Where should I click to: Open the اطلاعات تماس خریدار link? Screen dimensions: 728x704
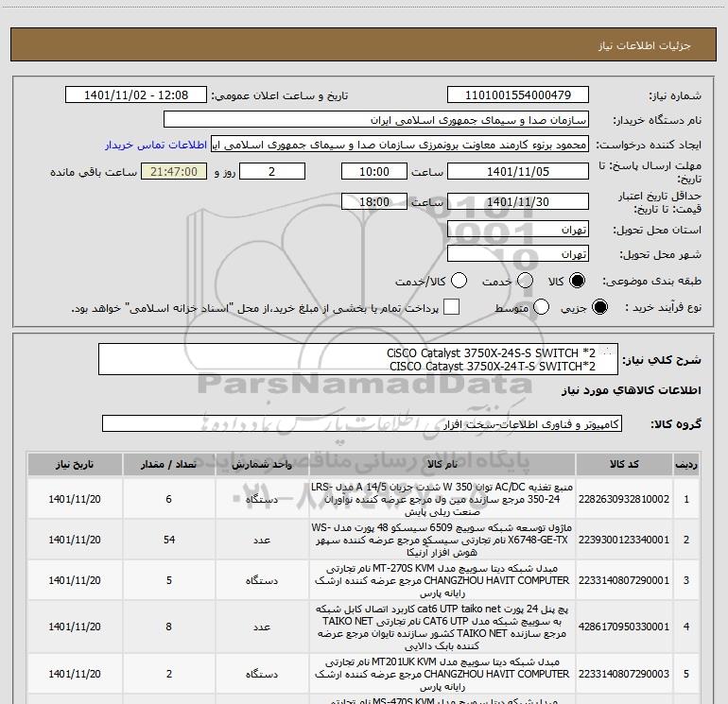156,145
